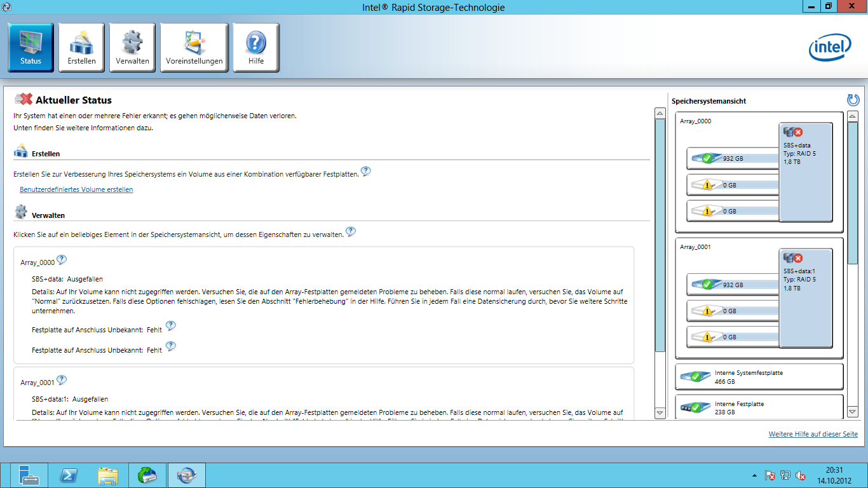Click 'SBS+data:1: Ausgefallen' status text

[70, 399]
